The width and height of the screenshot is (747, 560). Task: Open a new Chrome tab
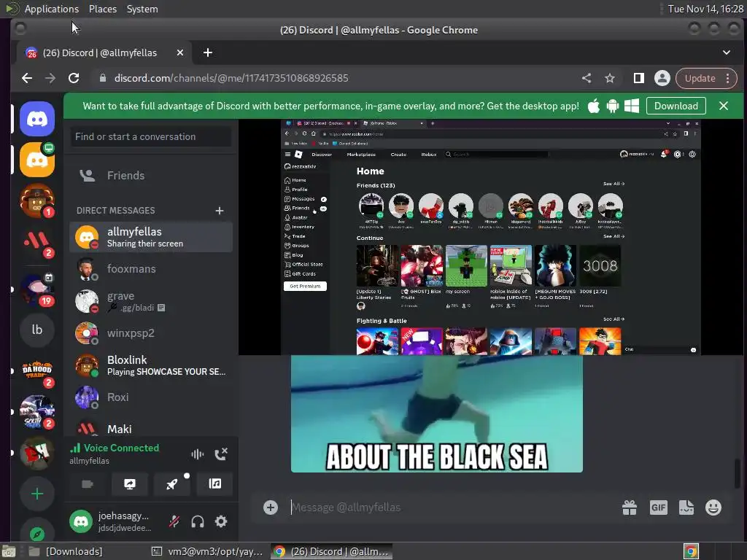[x=208, y=52]
